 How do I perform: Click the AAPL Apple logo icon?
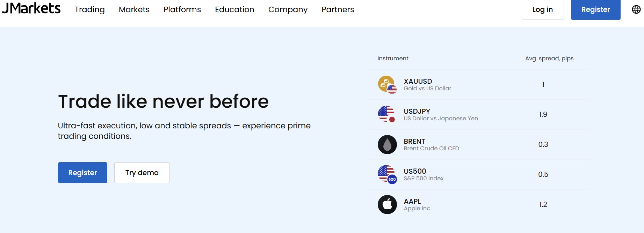[x=387, y=204]
